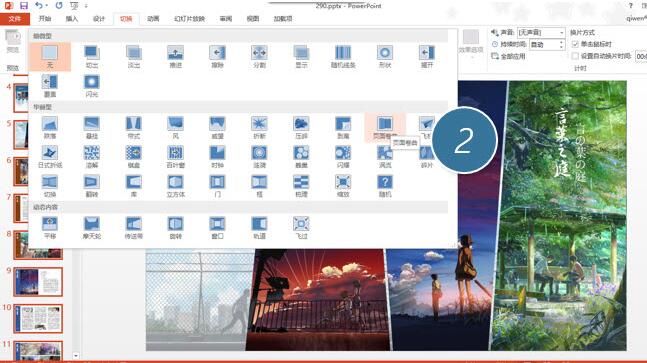Image resolution: width=647 pixels, height=363 pixels.
Task: Apply the Origami (日式折纸) transition
Action: point(50,157)
